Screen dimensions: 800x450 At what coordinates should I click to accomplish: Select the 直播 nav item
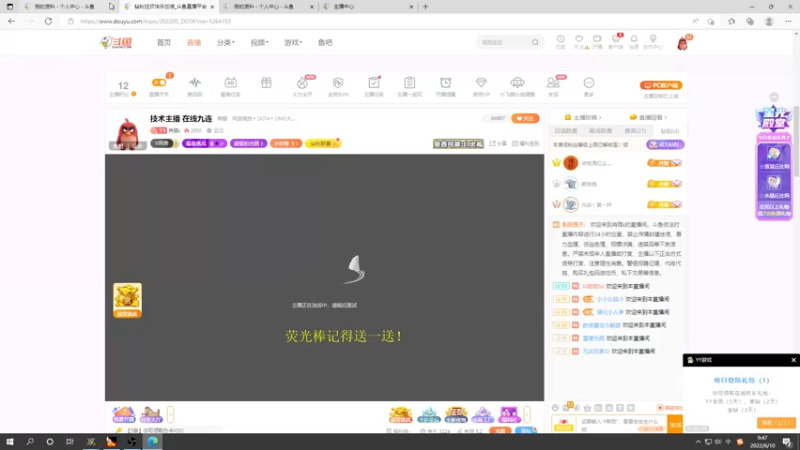point(194,42)
